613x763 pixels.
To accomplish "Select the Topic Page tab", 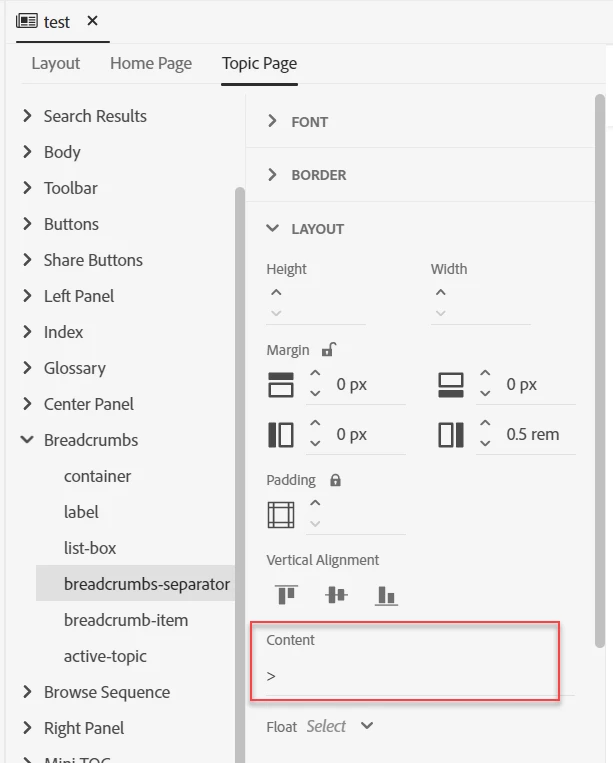I will (259, 63).
